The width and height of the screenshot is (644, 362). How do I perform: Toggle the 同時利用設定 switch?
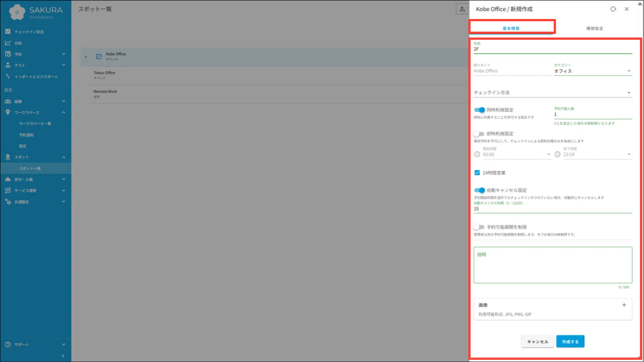pyautogui.click(x=479, y=110)
